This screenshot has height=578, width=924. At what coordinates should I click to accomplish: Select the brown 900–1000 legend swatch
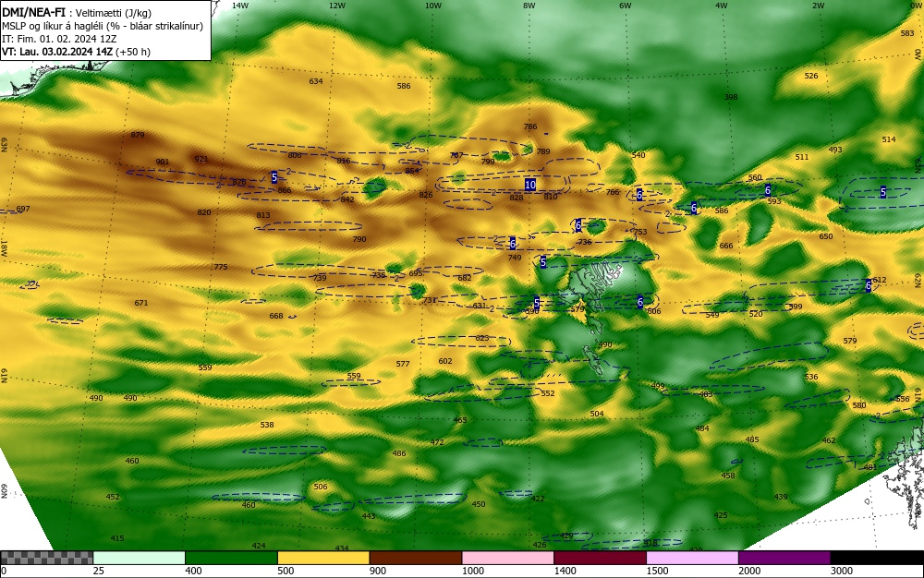point(416,558)
